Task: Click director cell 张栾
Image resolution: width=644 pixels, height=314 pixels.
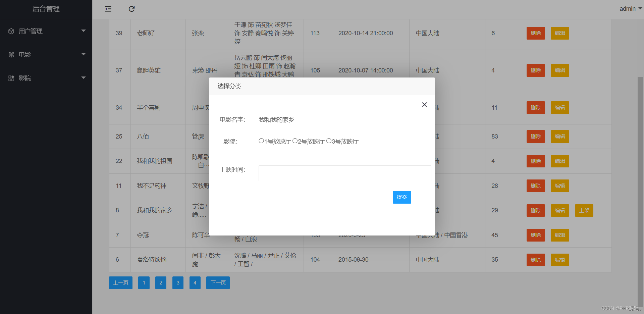Action: [x=207, y=33]
